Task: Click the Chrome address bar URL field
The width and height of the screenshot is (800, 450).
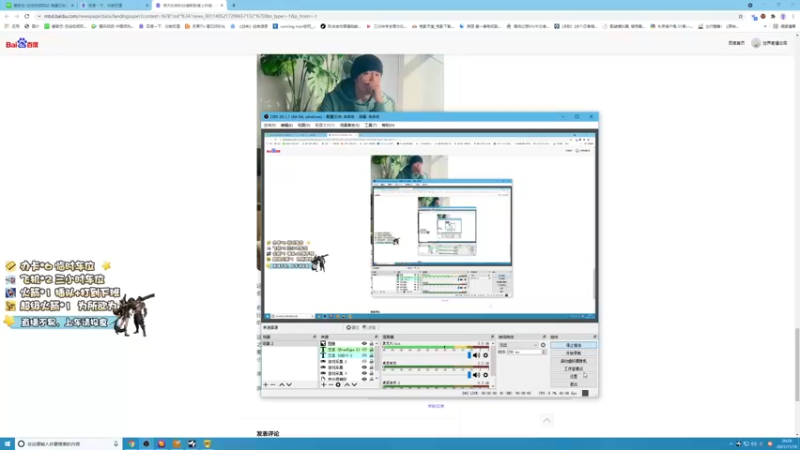Action: (388, 16)
